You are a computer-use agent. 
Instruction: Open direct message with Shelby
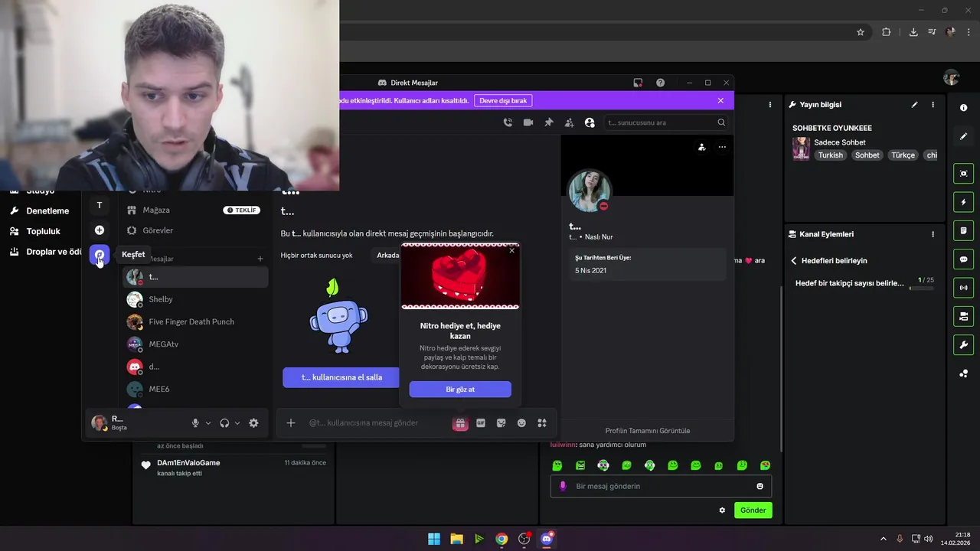click(195, 299)
